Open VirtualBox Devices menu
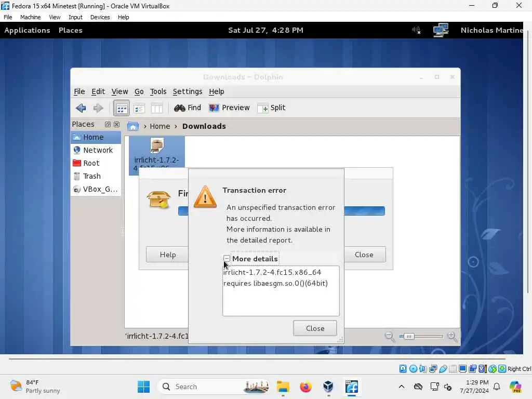The width and height of the screenshot is (532, 399). (x=100, y=17)
